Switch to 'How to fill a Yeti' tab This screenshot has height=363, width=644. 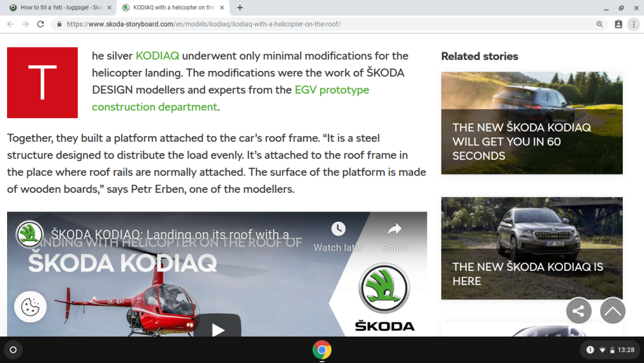(x=61, y=7)
